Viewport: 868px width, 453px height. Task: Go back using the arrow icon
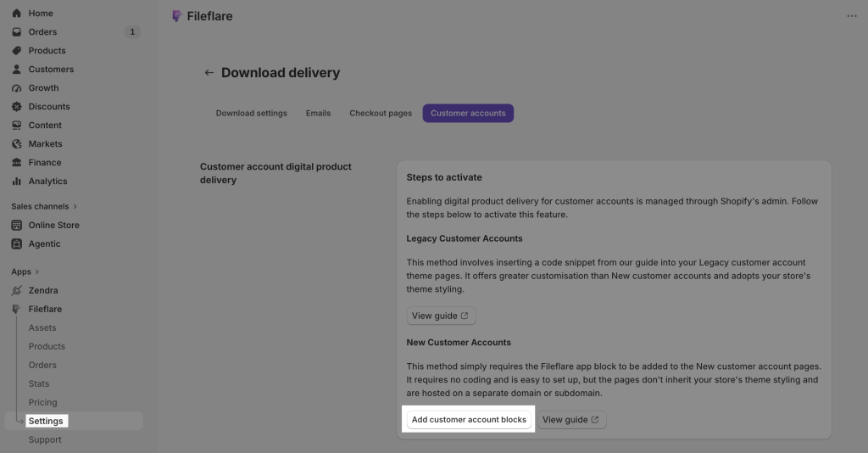click(x=209, y=73)
